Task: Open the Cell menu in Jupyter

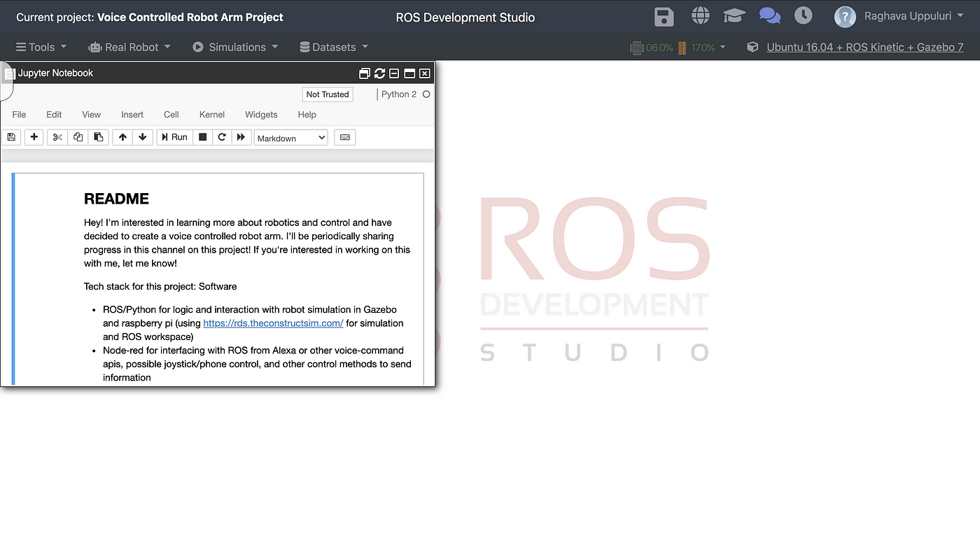Action: click(x=171, y=115)
